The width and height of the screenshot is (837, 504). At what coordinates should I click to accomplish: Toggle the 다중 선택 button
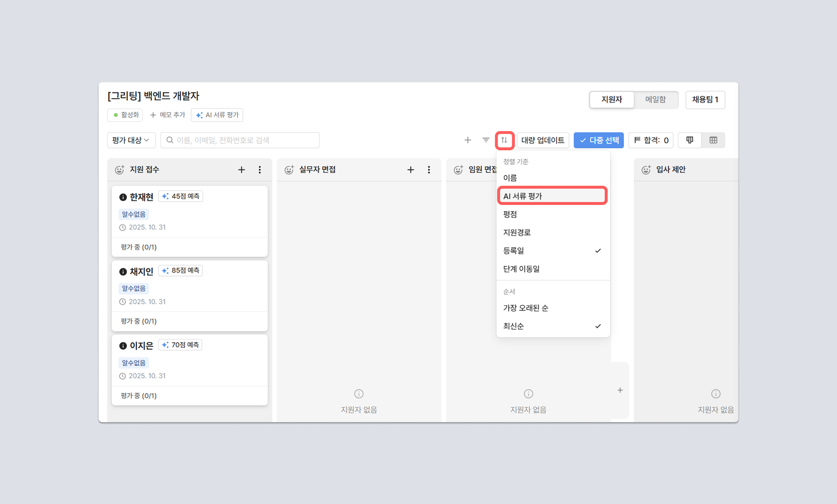pos(599,140)
